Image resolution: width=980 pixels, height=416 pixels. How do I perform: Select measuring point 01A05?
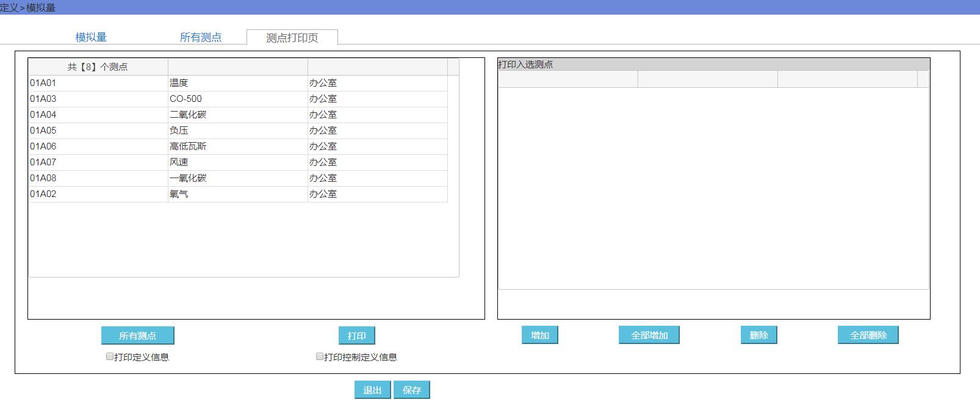pos(98,131)
